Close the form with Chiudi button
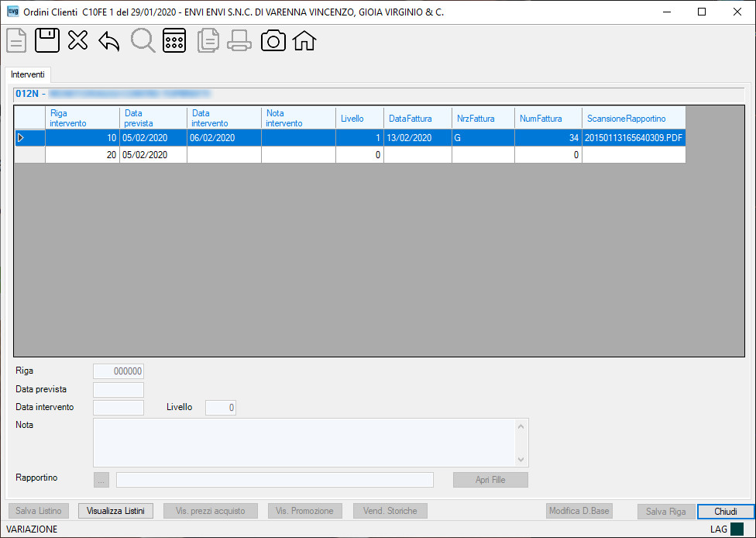Image resolution: width=756 pixels, height=538 pixels. [x=726, y=512]
